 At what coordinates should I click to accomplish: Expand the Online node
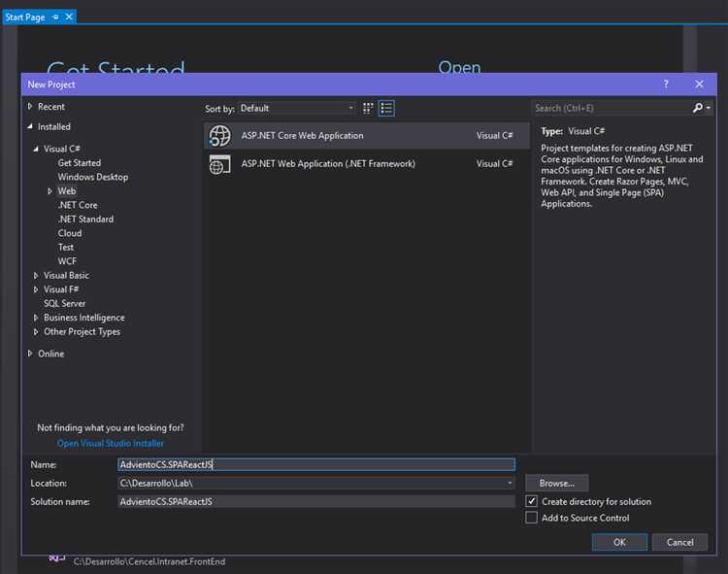pos(30,354)
